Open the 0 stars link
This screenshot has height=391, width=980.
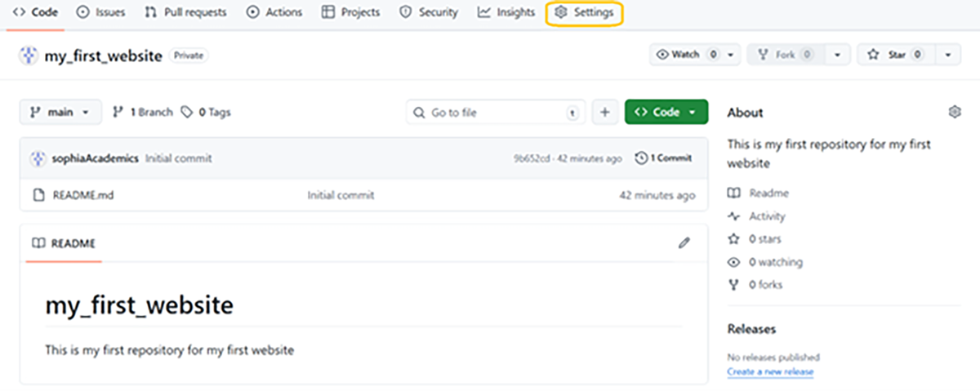point(765,239)
